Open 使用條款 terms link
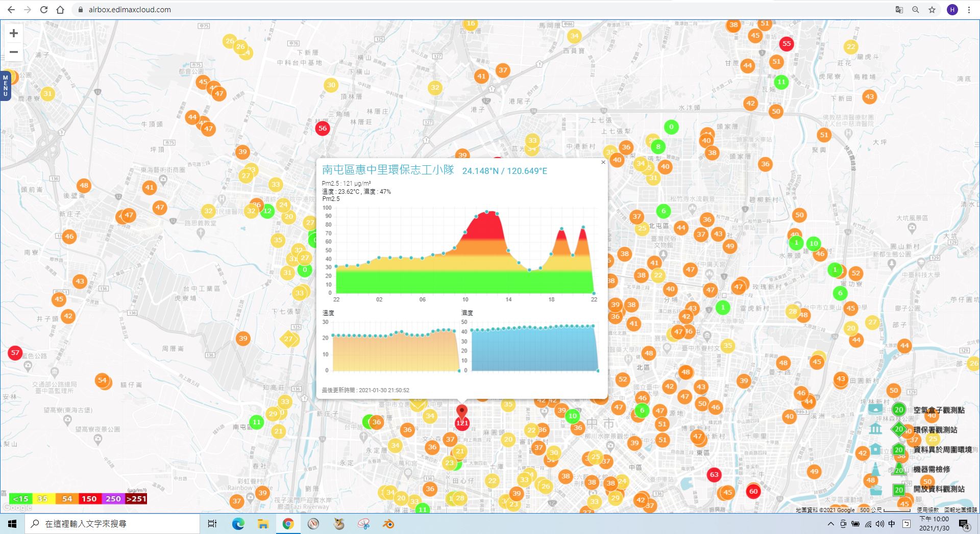This screenshot has height=534, width=980. coord(927,510)
